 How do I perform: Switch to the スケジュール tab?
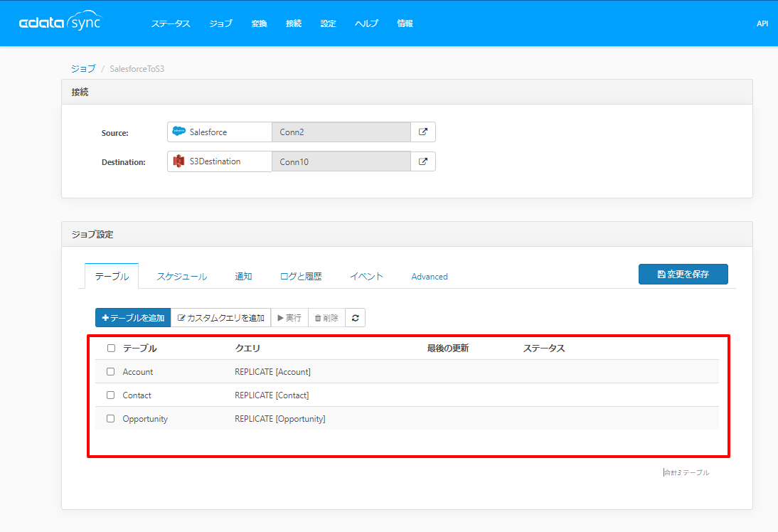181,277
